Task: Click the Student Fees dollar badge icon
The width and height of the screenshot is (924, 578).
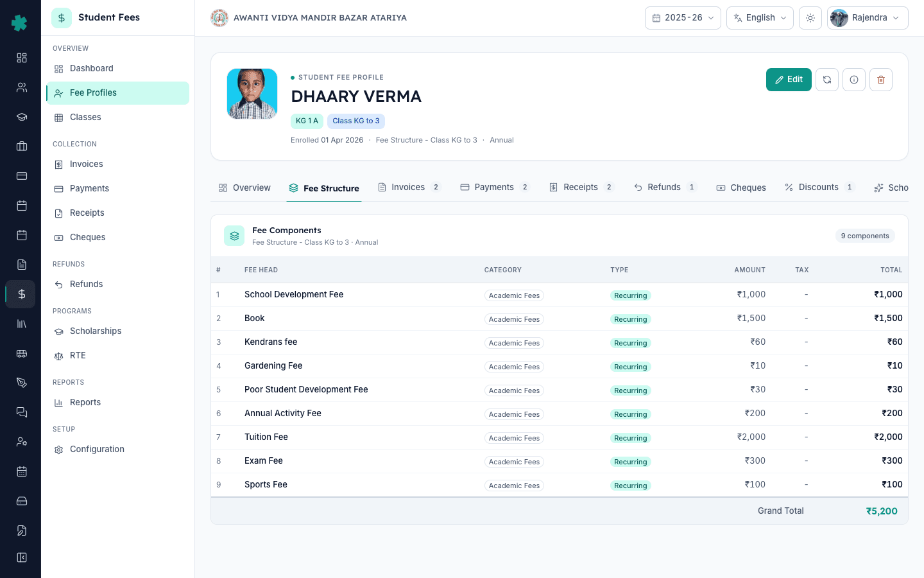Action: (62, 18)
